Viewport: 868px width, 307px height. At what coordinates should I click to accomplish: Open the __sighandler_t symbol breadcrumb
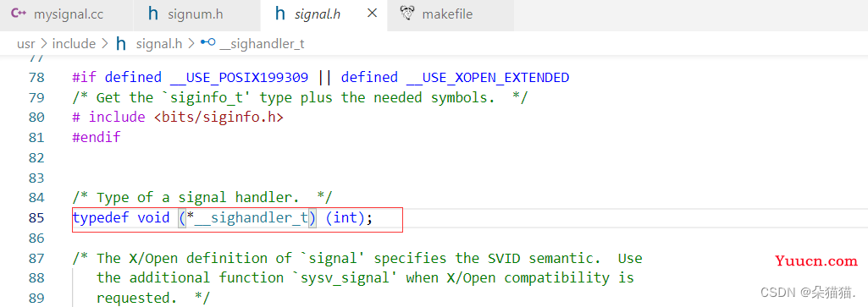click(x=262, y=44)
